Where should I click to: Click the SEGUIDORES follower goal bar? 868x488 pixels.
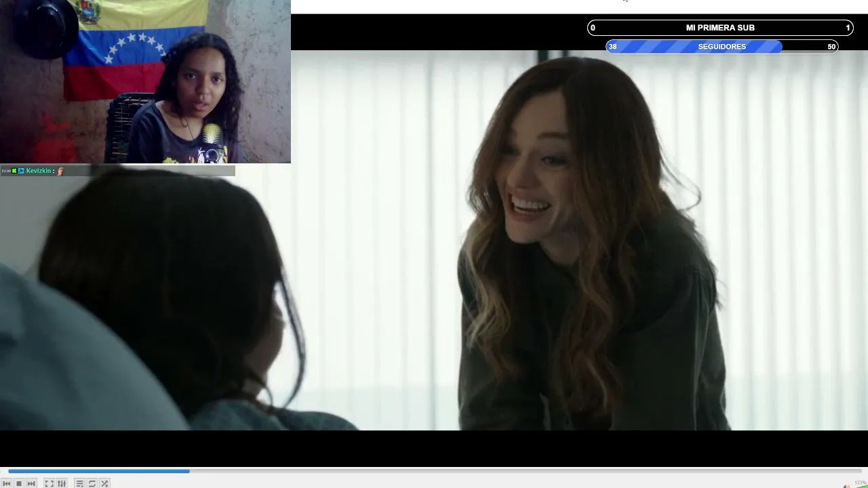[x=722, y=47]
